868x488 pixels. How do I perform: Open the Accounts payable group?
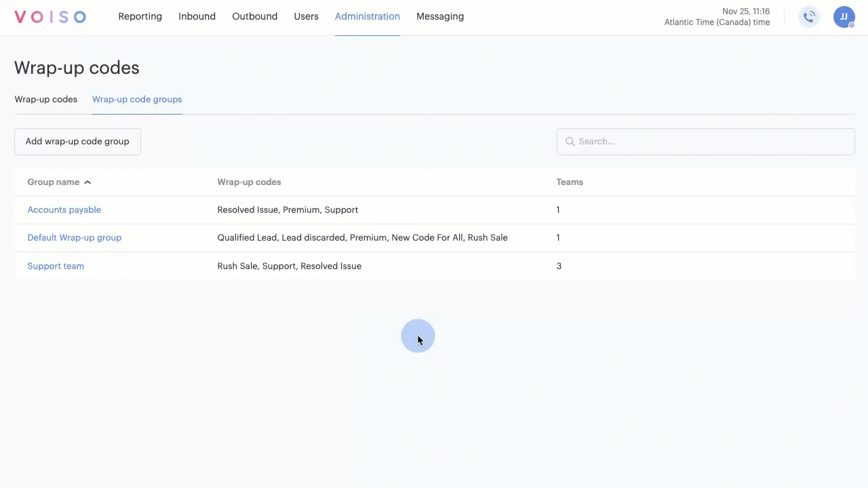tap(64, 209)
